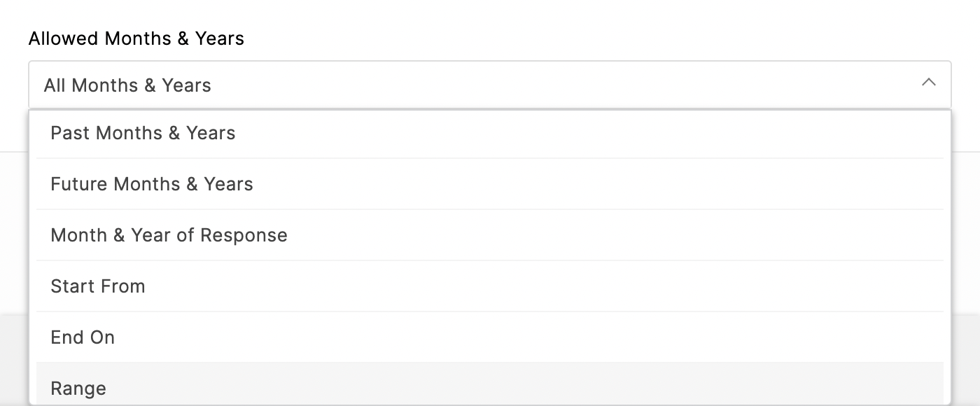Limit the field to the response month and year
Screen dimensions: 980x406
pos(169,235)
